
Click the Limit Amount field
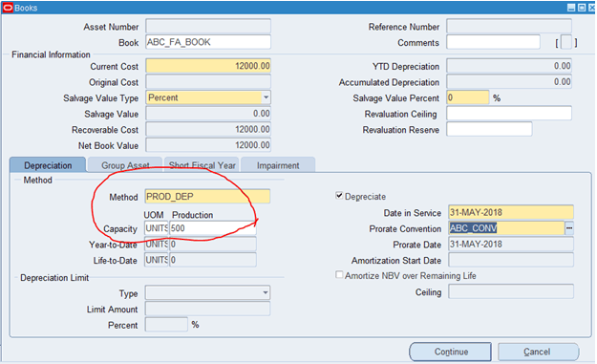[207, 309]
